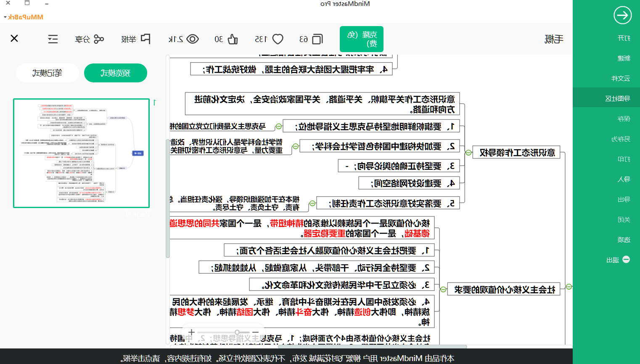Switch to 笔记模式 note mode
The height and width of the screenshot is (364, 640).
pos(48,73)
